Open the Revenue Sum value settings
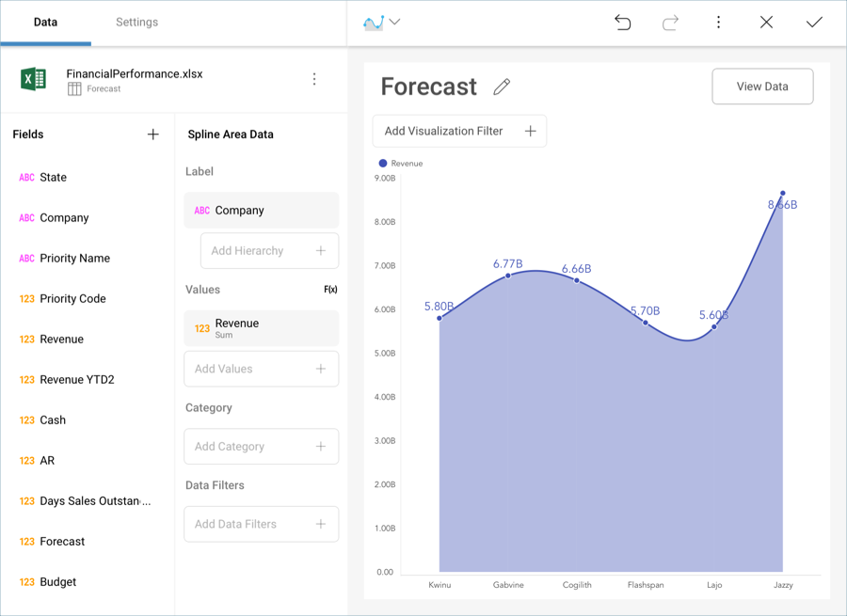This screenshot has height=616, width=847. [261, 328]
